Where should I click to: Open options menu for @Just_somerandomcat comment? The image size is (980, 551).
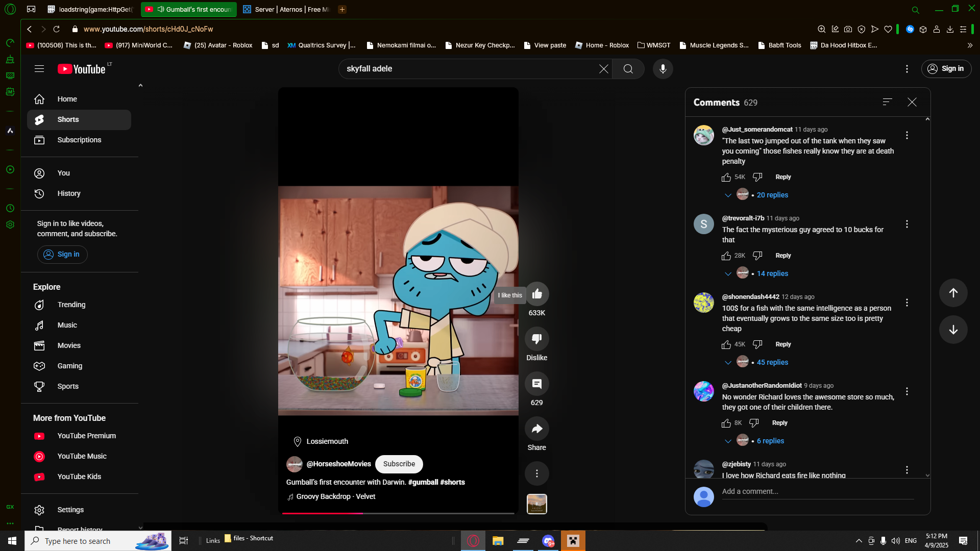tap(906, 135)
